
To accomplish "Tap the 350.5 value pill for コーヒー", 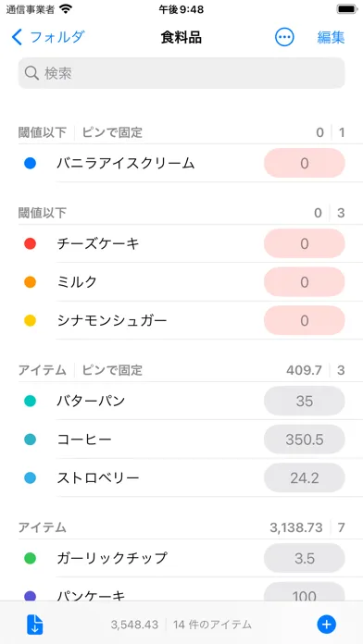I will click(305, 440).
